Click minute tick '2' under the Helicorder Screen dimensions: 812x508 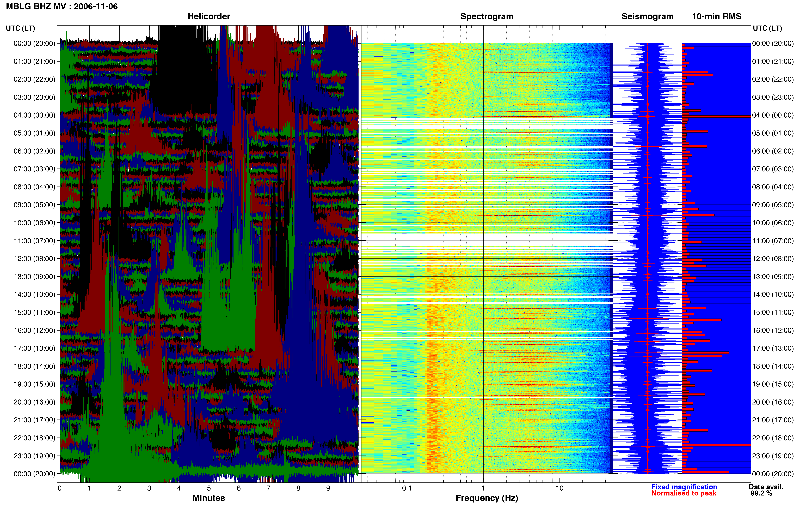[119, 488]
